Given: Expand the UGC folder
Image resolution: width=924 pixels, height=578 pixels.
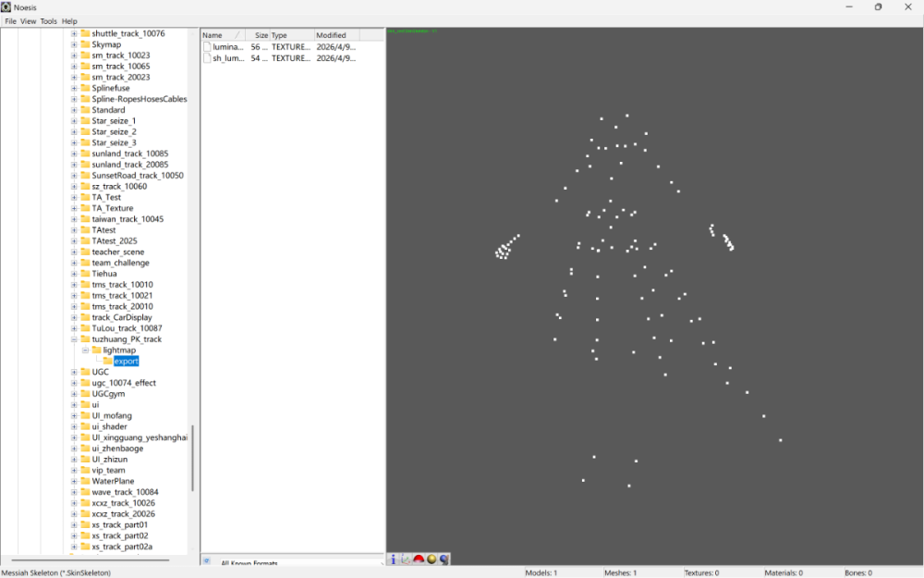Looking at the screenshot, I should click(x=74, y=372).
